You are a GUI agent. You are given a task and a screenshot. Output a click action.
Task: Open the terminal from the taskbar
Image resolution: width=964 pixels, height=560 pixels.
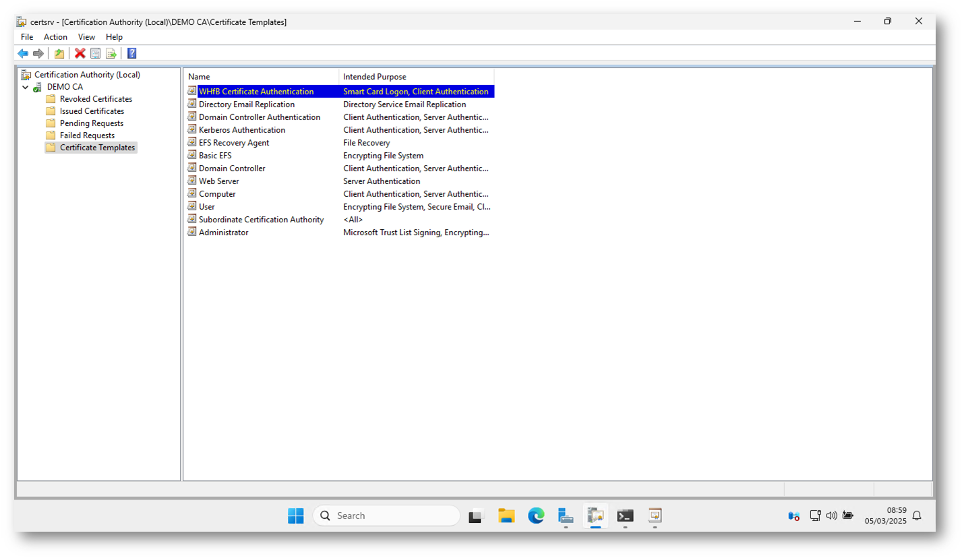(x=626, y=516)
